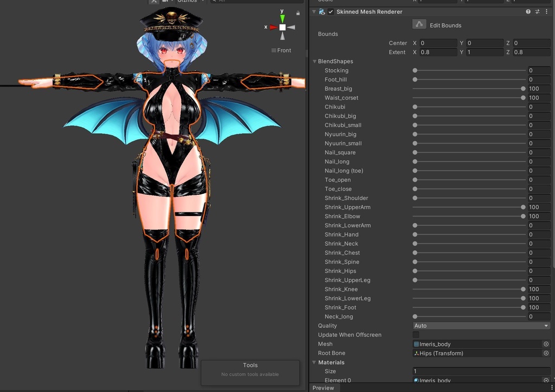This screenshot has width=555, height=392.
Task: Click the Imeris_body mesh field
Action: (x=477, y=344)
